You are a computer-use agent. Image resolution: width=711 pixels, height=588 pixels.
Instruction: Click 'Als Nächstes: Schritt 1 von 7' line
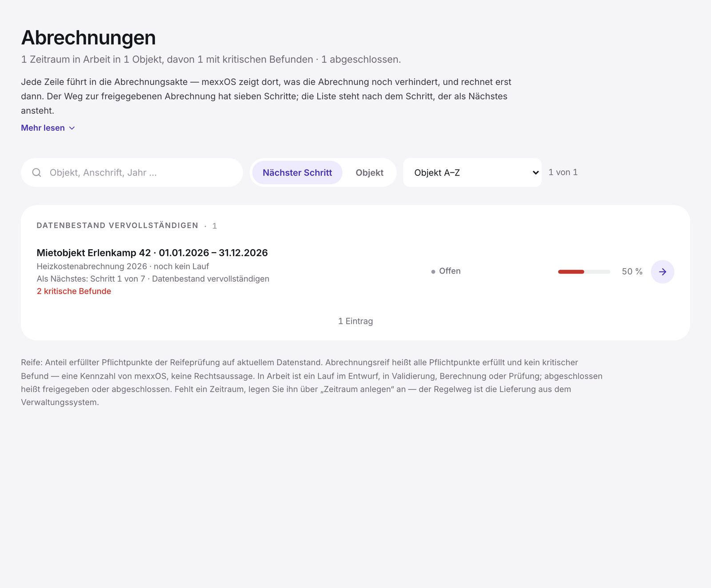coord(153,279)
